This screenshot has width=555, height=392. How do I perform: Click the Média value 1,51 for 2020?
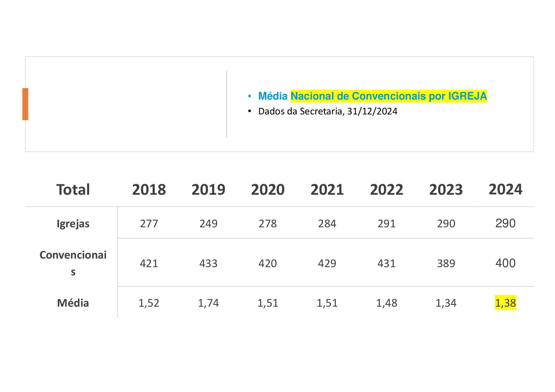(x=268, y=303)
